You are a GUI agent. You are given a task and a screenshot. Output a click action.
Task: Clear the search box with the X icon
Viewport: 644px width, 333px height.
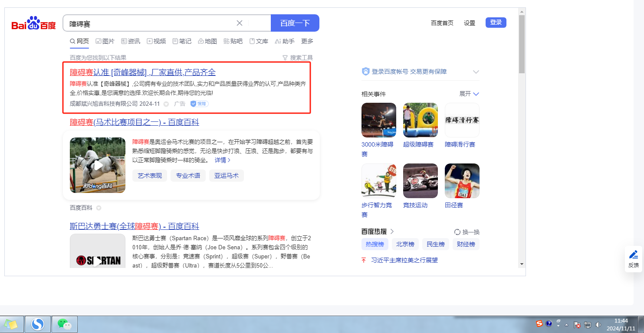point(240,23)
